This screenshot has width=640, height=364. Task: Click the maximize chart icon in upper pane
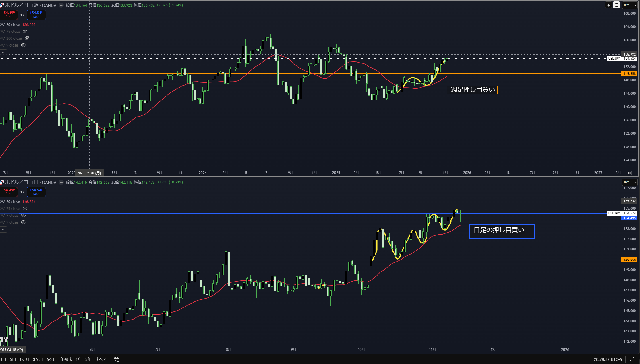616,5
